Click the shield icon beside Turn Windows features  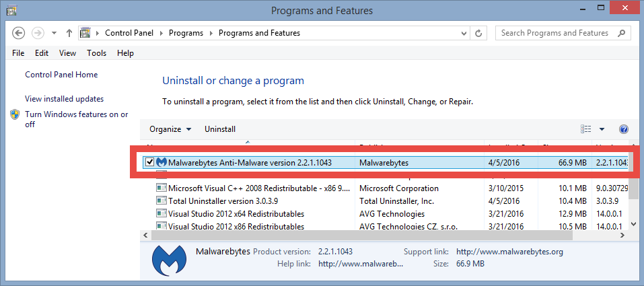(15, 114)
